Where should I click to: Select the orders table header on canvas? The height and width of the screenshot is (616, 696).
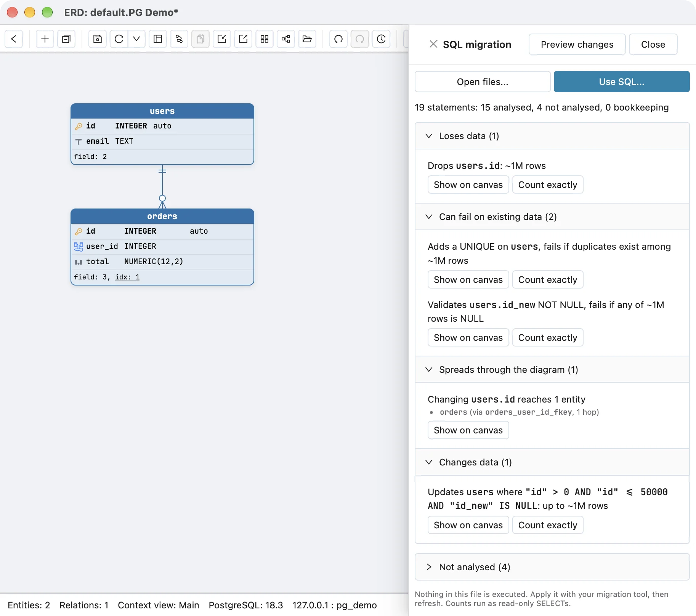[x=162, y=216]
